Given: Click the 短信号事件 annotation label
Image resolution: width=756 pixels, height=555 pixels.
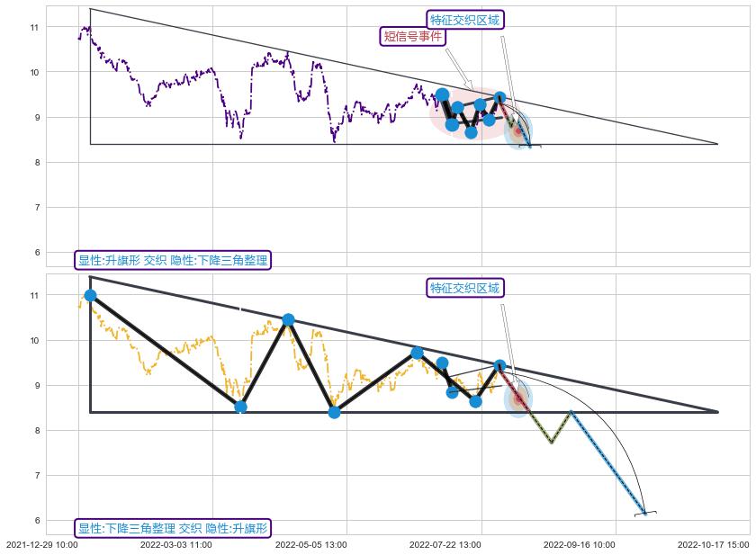Looking at the screenshot, I should click(x=413, y=36).
